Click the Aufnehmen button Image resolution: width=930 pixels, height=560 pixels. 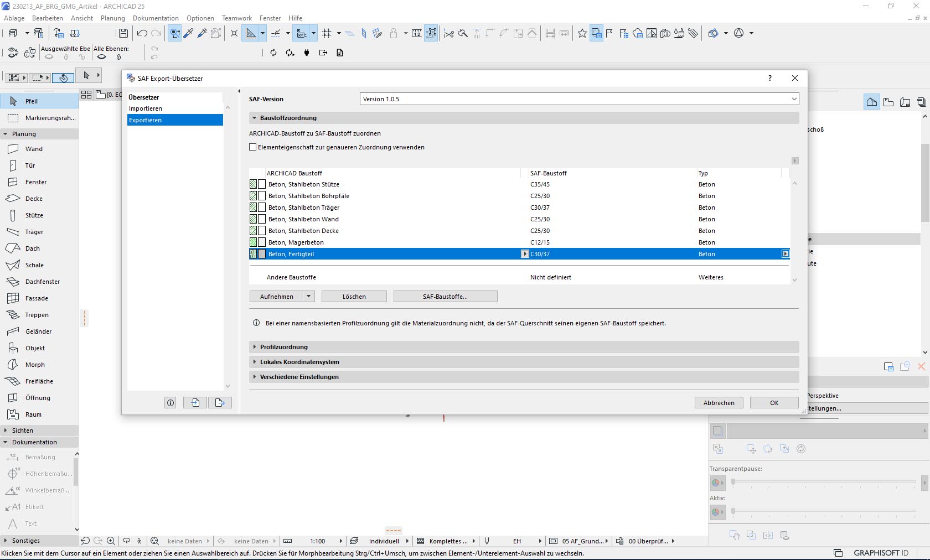tap(277, 297)
